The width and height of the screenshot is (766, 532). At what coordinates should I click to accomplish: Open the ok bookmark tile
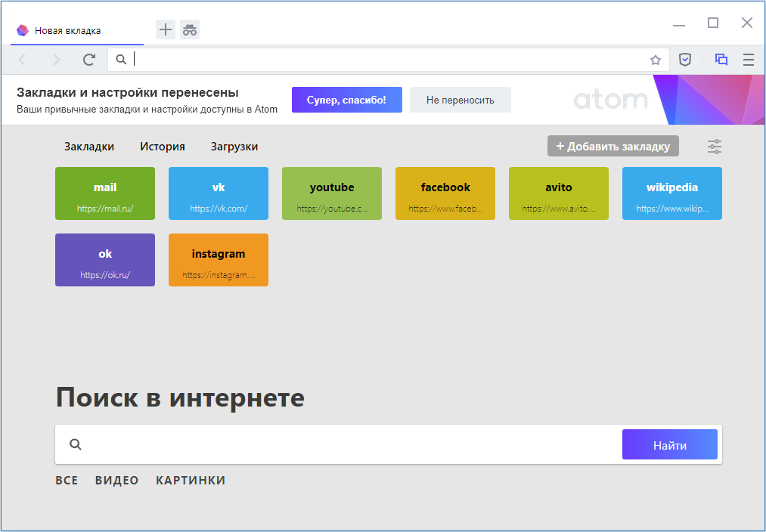[x=105, y=260]
